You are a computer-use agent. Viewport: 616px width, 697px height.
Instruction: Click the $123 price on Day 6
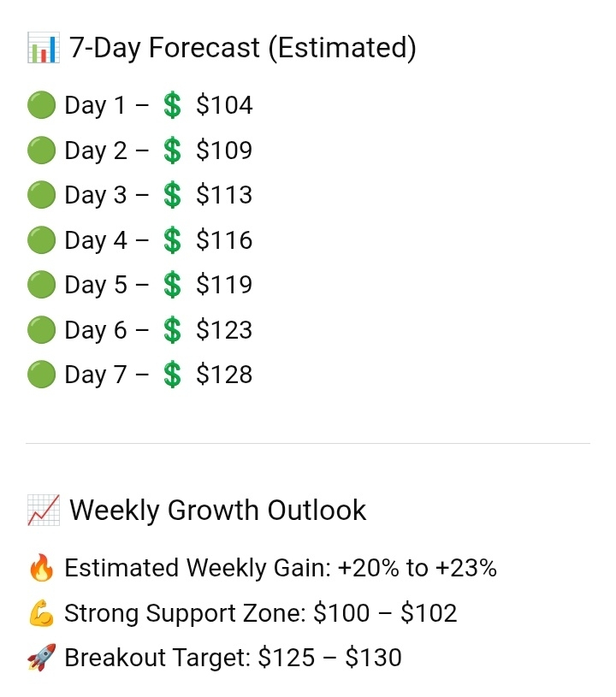[225, 330]
